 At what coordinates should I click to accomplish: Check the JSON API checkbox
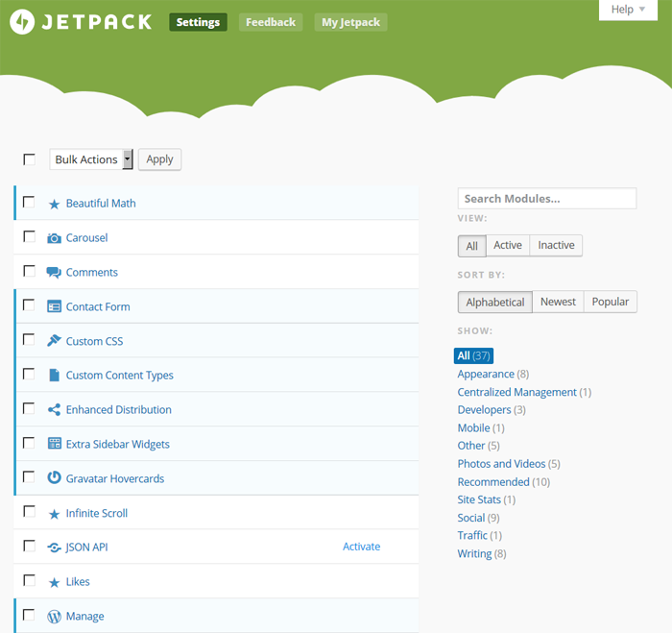pos(29,546)
